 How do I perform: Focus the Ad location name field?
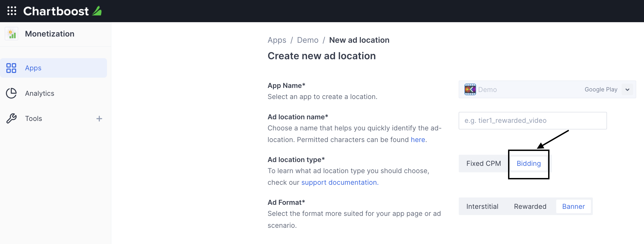[532, 121]
